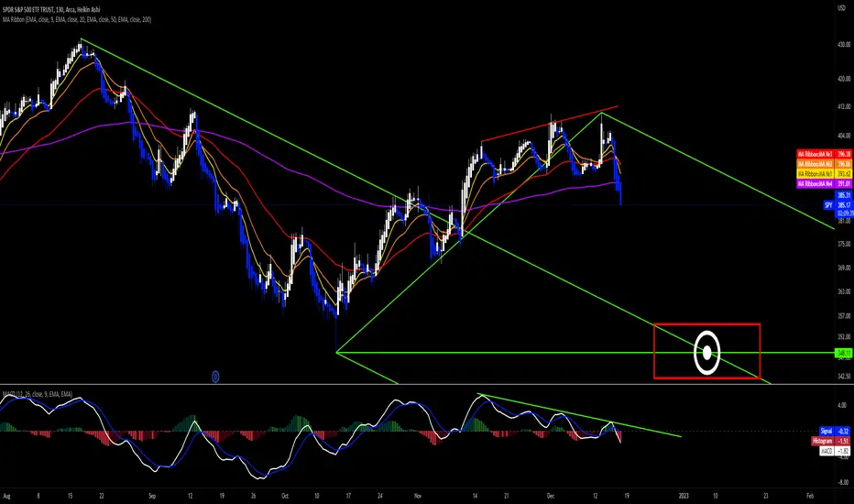Click the blue Signal value label
854x504 pixels.
point(835,431)
